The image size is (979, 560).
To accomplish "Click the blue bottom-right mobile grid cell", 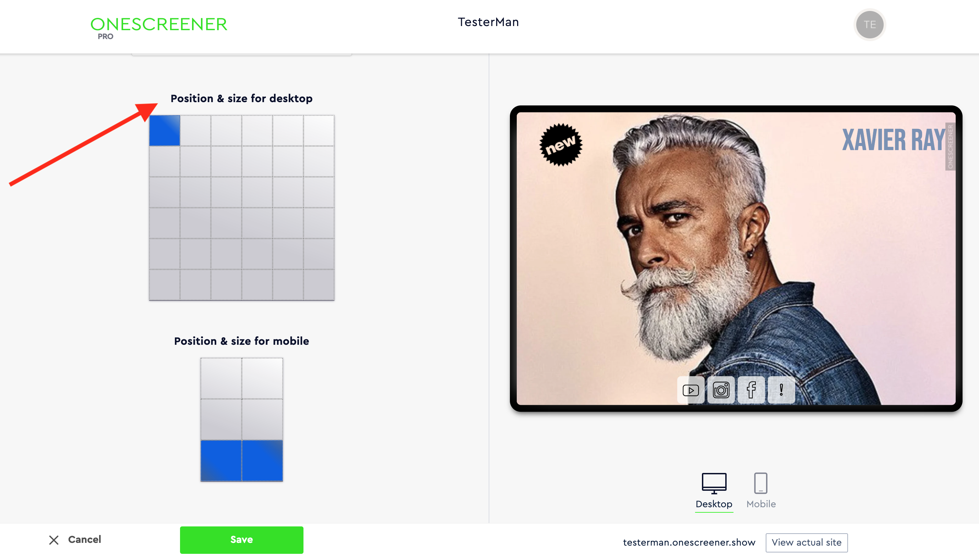I will [262, 461].
